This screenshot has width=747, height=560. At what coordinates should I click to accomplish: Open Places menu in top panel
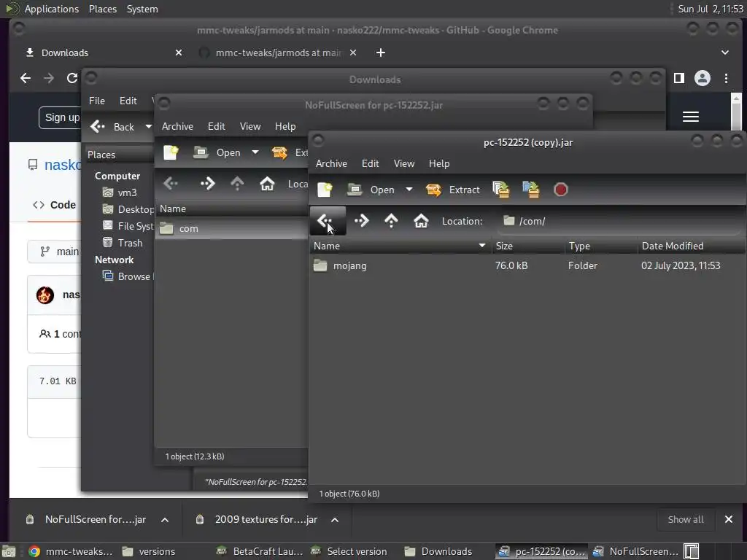point(102,9)
